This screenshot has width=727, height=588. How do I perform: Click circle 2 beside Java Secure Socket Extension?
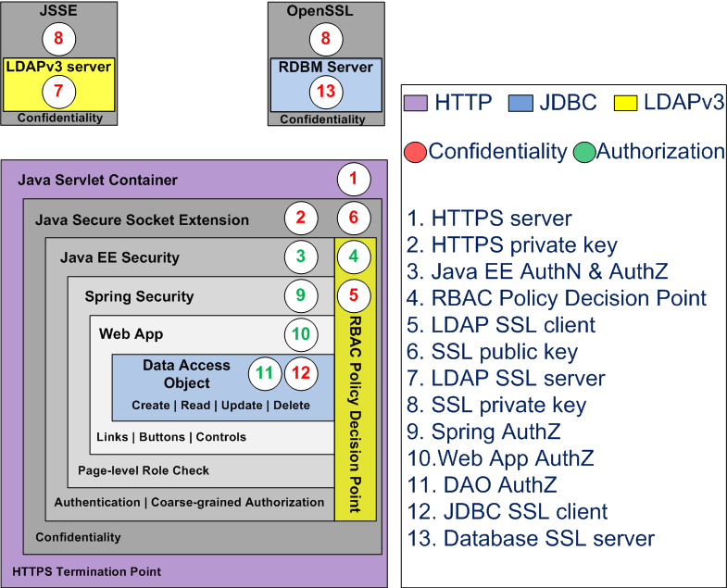[301, 219]
